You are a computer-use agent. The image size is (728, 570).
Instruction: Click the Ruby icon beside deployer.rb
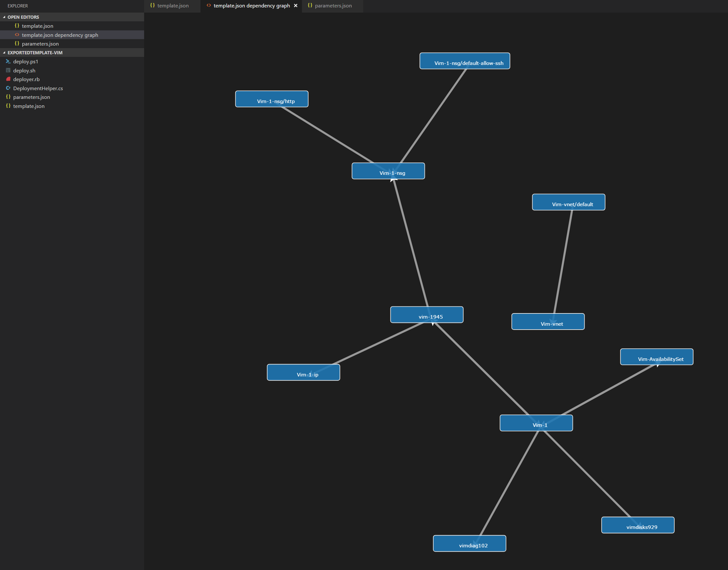click(x=8, y=79)
